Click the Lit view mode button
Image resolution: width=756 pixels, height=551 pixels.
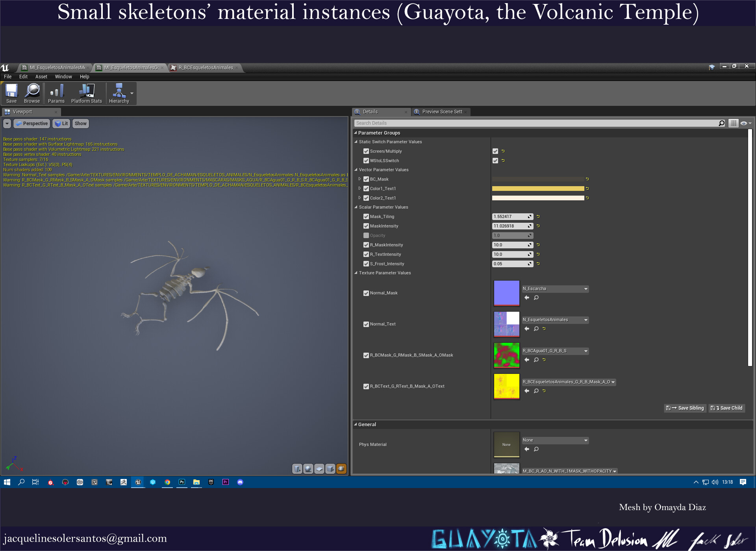[61, 124]
